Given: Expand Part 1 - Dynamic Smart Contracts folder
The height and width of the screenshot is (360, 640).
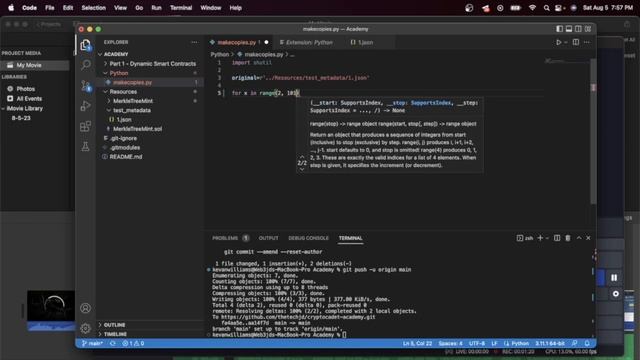Looking at the screenshot, I should click(152, 64).
